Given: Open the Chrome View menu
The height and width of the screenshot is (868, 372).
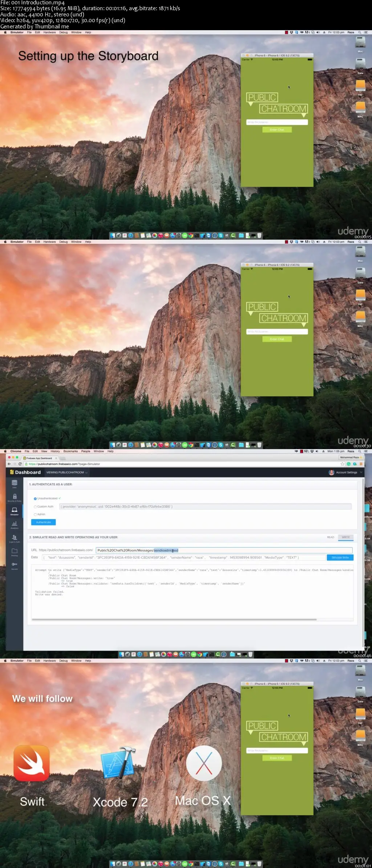Looking at the screenshot, I should pos(44,451).
